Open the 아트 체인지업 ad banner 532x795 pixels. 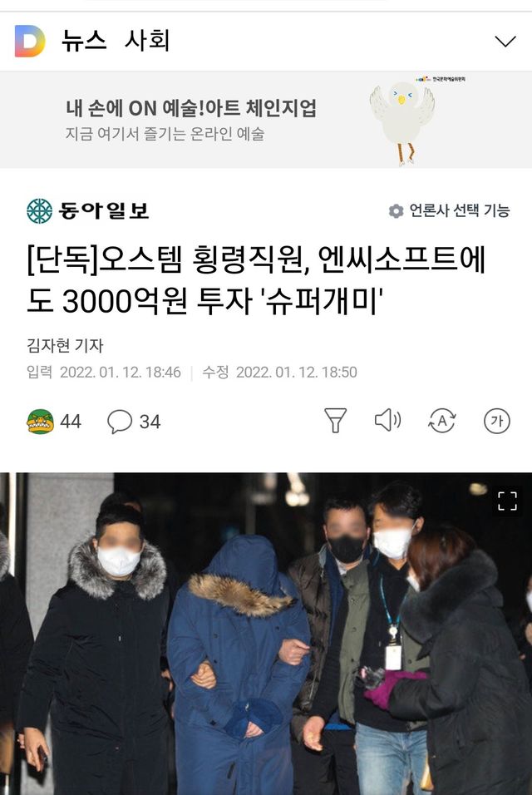click(x=266, y=120)
